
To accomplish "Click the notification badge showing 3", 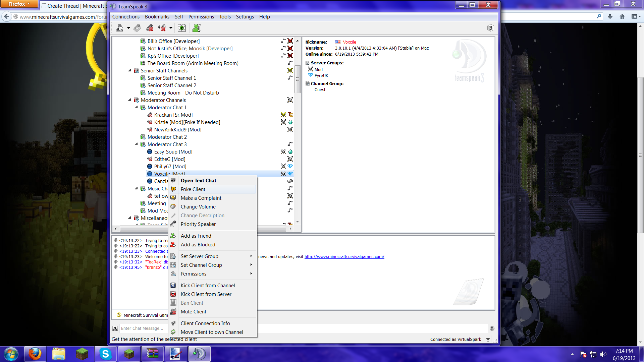I will (x=490, y=28).
